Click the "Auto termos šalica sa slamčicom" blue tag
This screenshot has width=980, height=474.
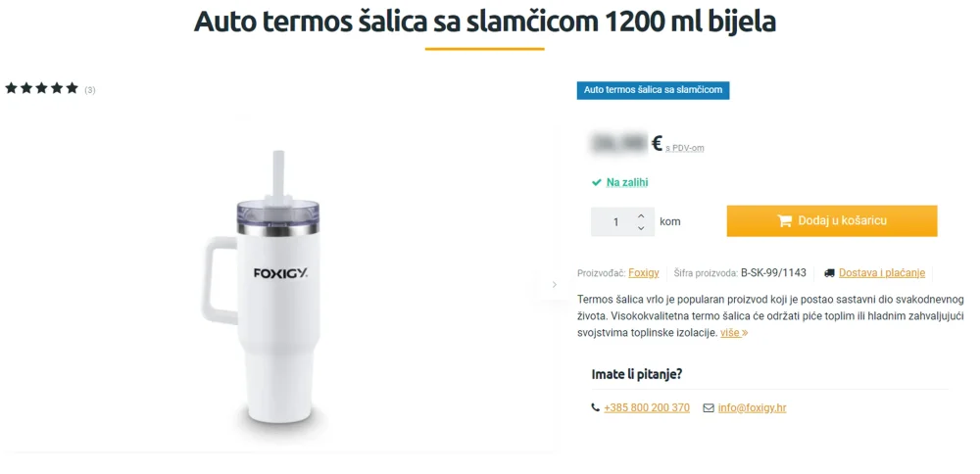click(653, 90)
